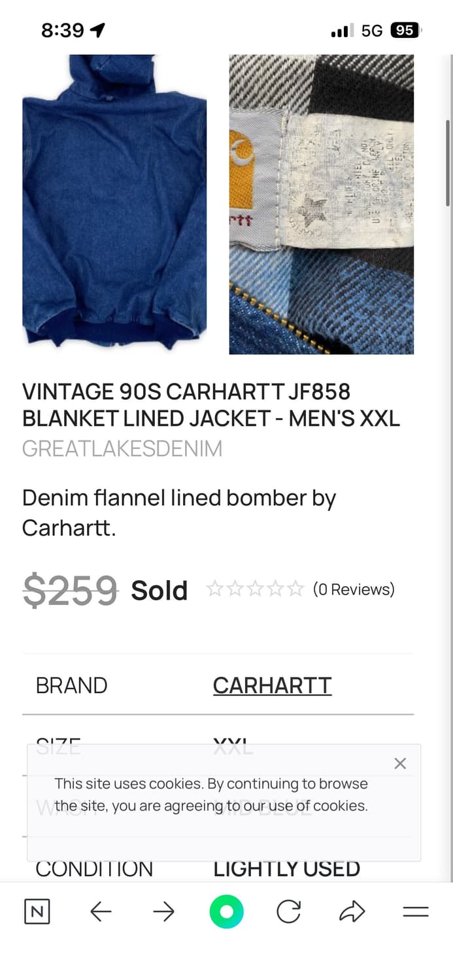Image resolution: width=453 pixels, height=980 pixels.
Task: Tap the location arrow in status bar
Action: 97,30
